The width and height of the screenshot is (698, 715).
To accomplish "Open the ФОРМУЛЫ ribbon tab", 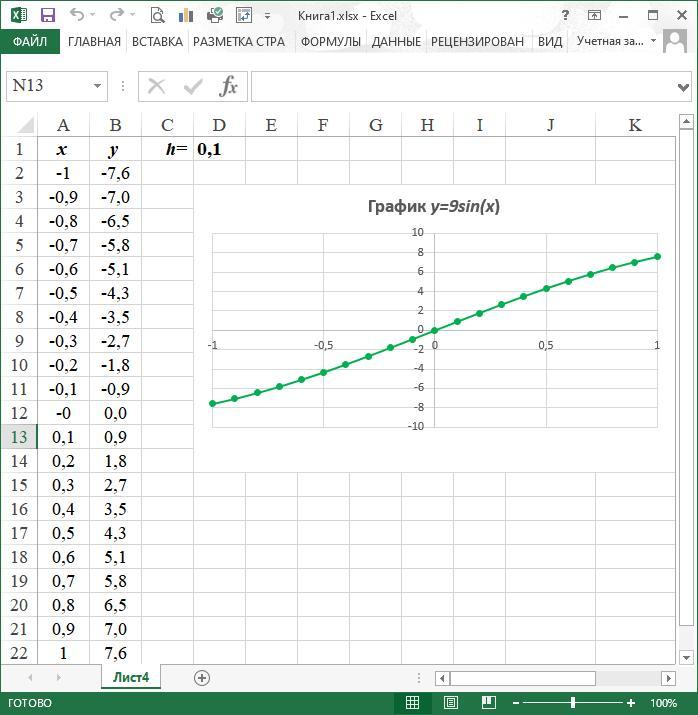I will [331, 41].
